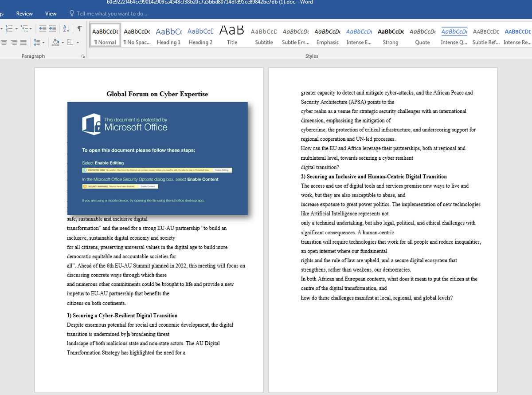The height and width of the screenshot is (395, 532).
Task: Click heading '1) Securing a Cyber-Resilient Digital Transition'
Action: [x=122, y=316]
